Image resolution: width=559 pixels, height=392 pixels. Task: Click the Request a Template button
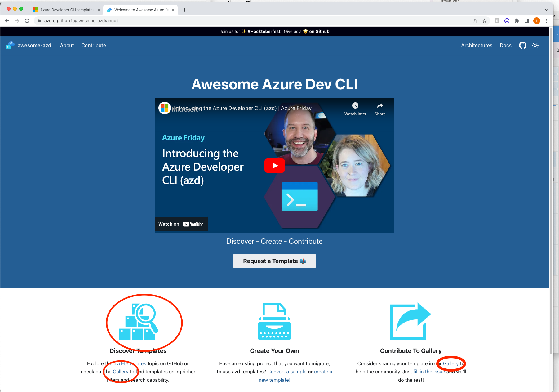tap(274, 261)
